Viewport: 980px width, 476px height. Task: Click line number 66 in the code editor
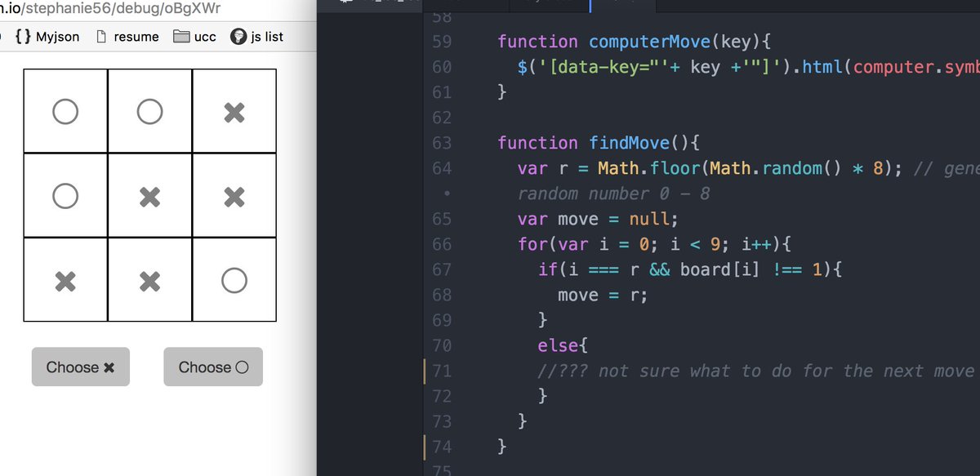pyautogui.click(x=441, y=244)
